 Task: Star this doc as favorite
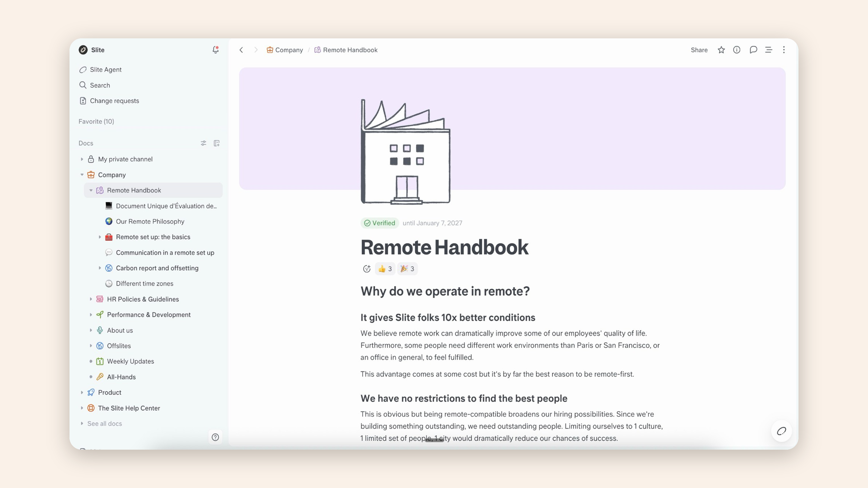tap(721, 50)
